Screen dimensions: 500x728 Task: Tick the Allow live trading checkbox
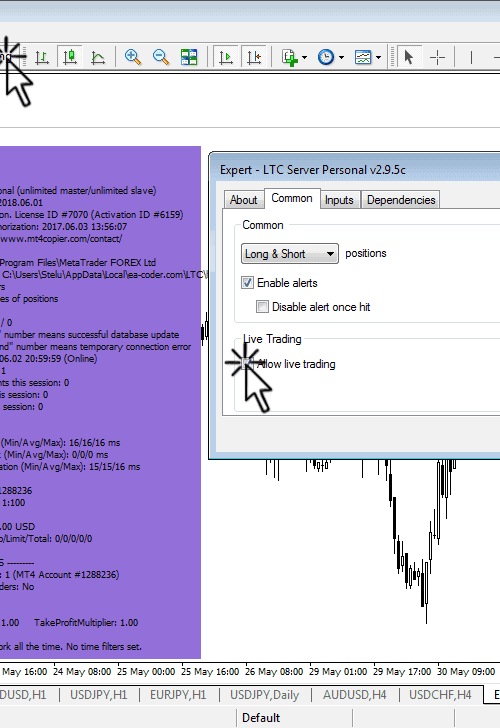pyautogui.click(x=248, y=364)
